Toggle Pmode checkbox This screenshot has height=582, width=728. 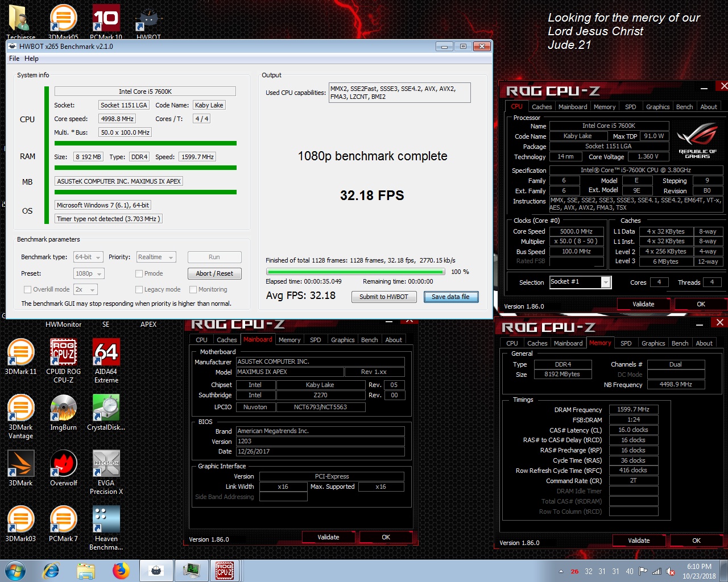point(139,273)
